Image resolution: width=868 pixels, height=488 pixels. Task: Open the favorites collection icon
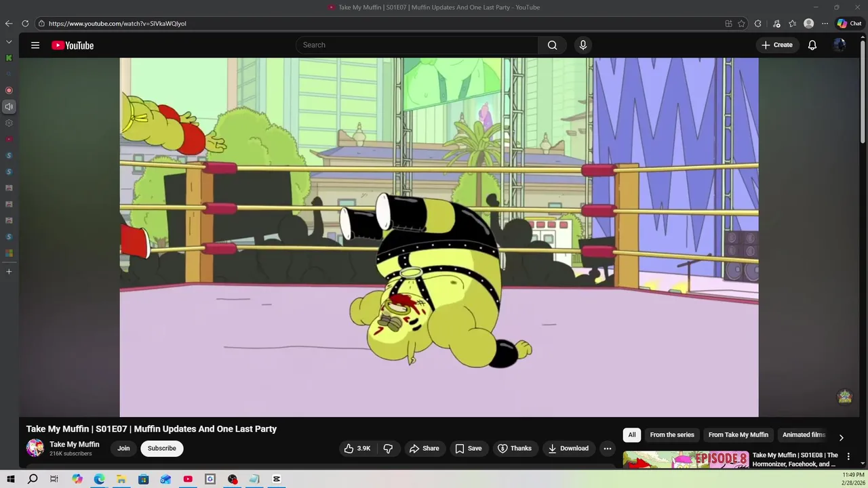click(792, 24)
